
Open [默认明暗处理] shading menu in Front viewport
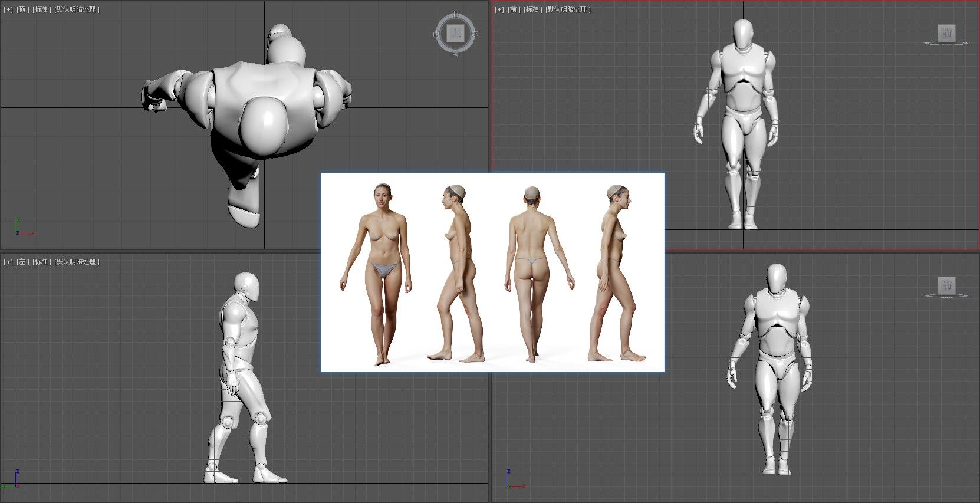click(568, 9)
